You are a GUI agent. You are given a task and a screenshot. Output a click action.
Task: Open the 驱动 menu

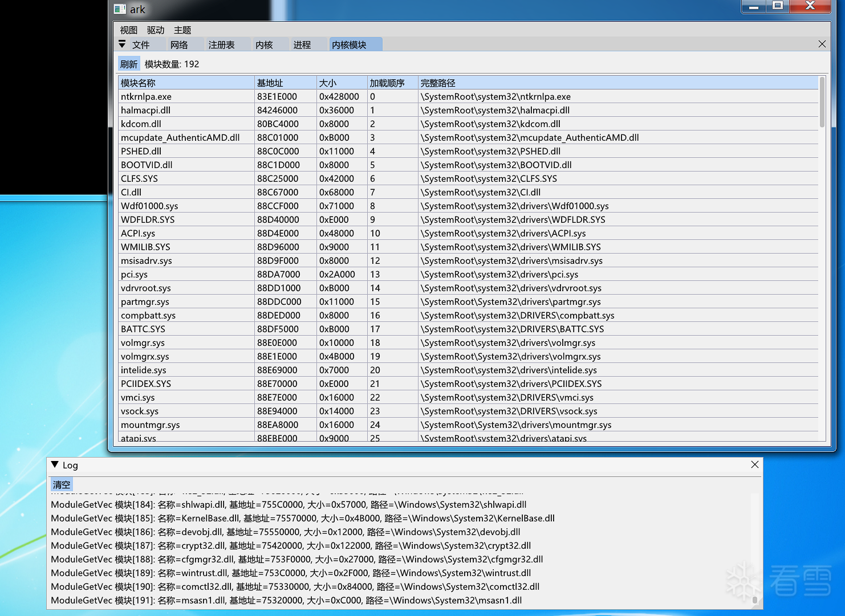tap(156, 30)
